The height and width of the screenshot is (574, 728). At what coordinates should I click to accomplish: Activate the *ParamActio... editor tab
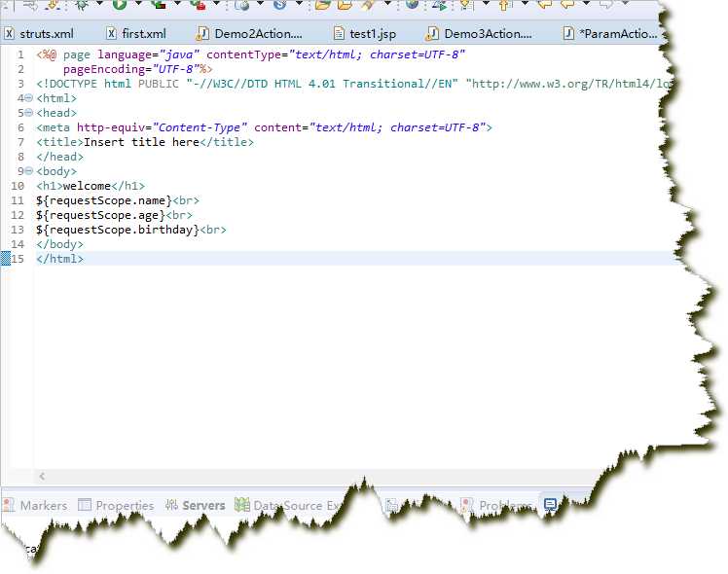pos(610,33)
